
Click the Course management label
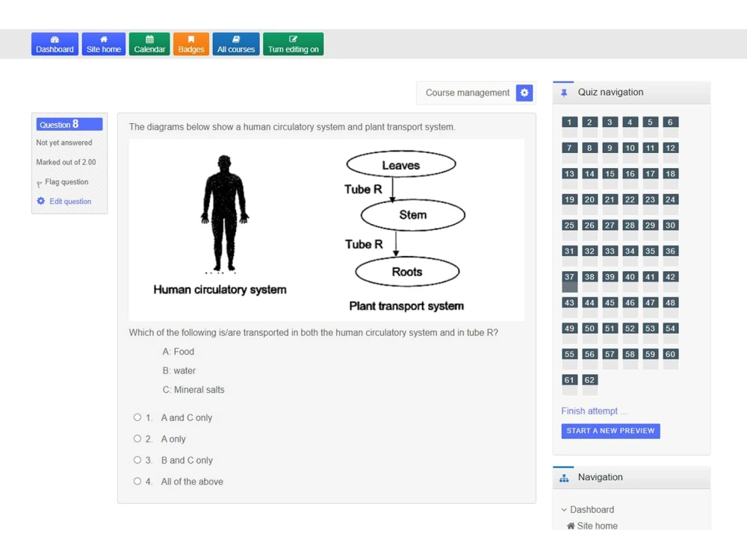coord(468,93)
